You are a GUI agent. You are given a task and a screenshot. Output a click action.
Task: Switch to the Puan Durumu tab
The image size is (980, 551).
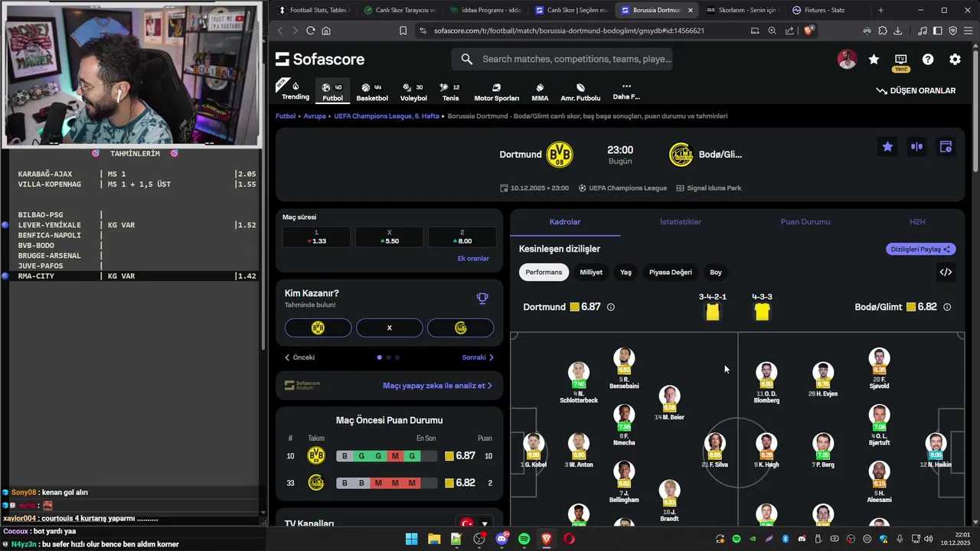(805, 222)
